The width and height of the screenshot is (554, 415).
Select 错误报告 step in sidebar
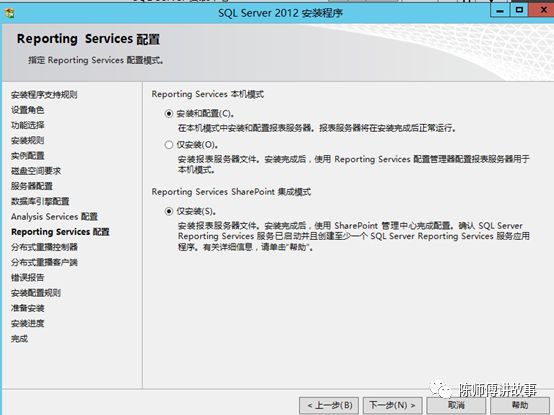pyautogui.click(x=28, y=277)
